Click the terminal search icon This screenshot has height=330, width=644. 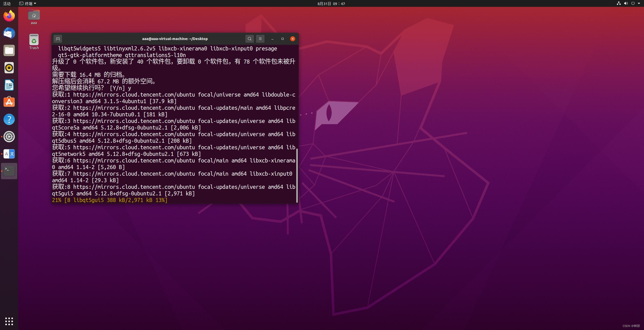249,39
